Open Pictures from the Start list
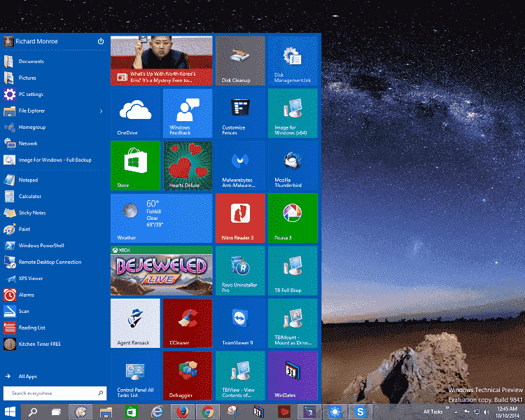Image resolution: width=525 pixels, height=420 pixels. tap(54, 78)
